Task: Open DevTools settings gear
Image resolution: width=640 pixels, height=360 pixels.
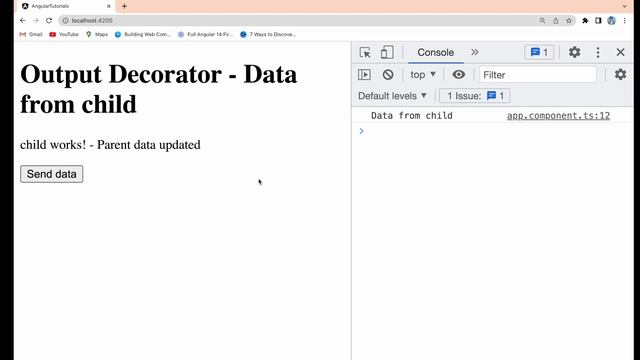Action: click(x=574, y=52)
